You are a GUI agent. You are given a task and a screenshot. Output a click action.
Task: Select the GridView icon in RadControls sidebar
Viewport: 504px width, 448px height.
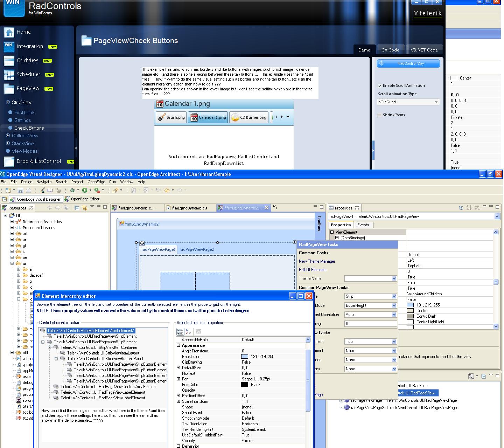tap(9, 61)
